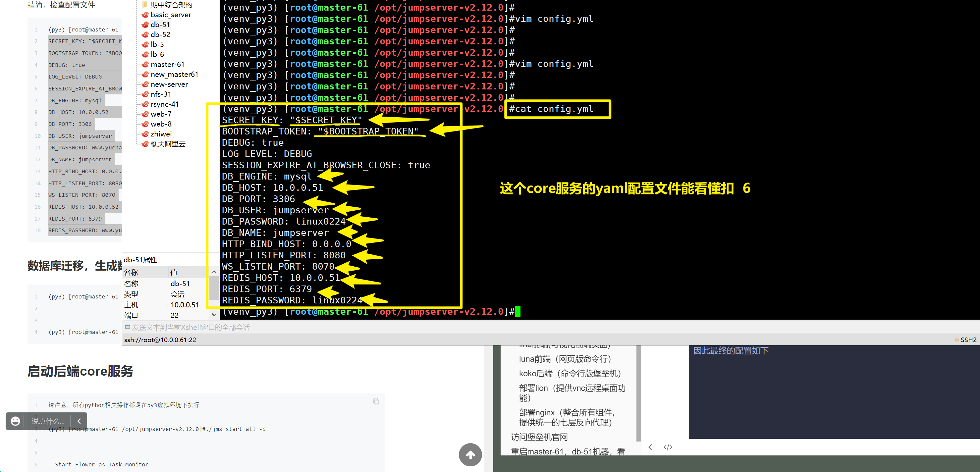Click the 说点什么... comment input
980x472 pixels.
tap(48, 421)
